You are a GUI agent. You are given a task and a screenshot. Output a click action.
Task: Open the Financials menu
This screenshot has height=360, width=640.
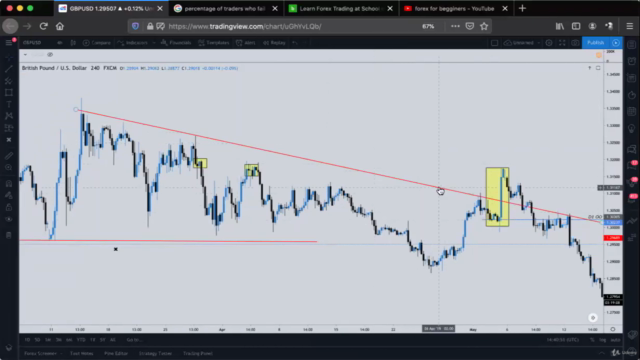[x=176, y=42]
